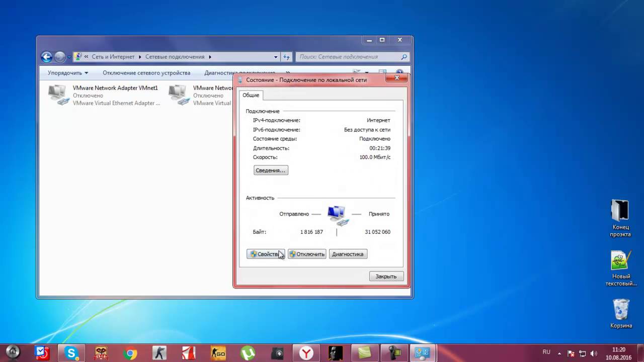This screenshot has height=362, width=644.
Task: Open Properties (Свойства) of the connection
Action: 266,254
